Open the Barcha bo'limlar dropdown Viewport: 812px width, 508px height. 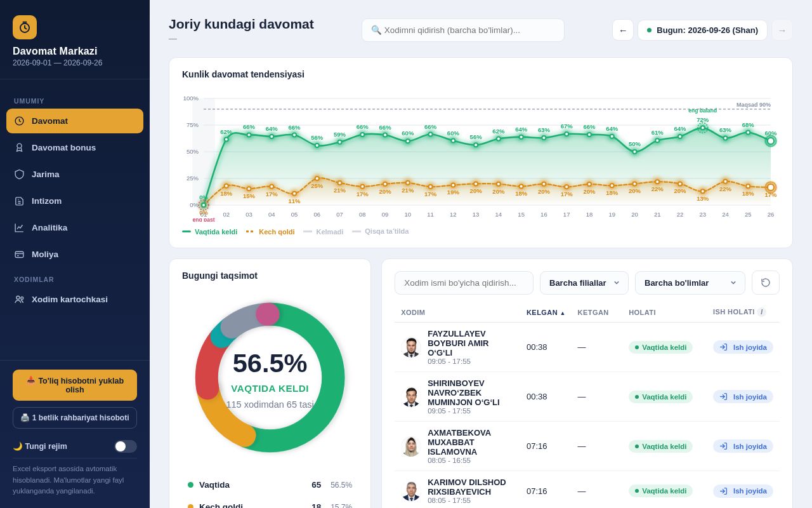690,283
